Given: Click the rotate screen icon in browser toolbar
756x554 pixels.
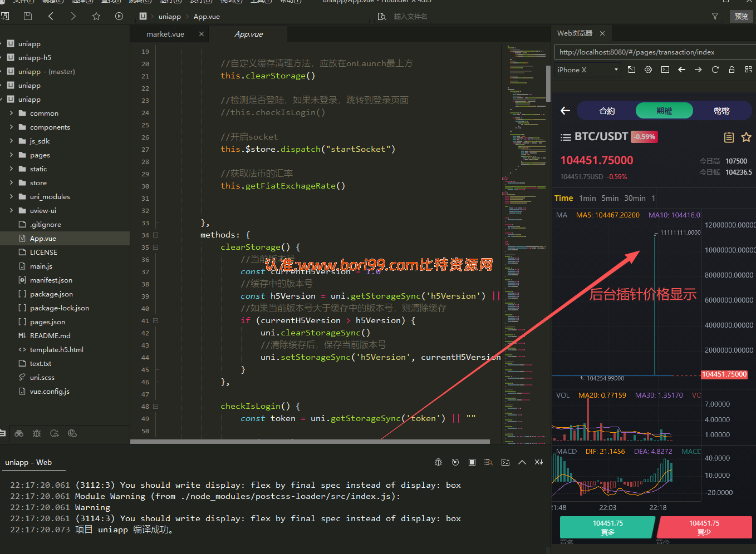Looking at the screenshot, I should point(631,70).
